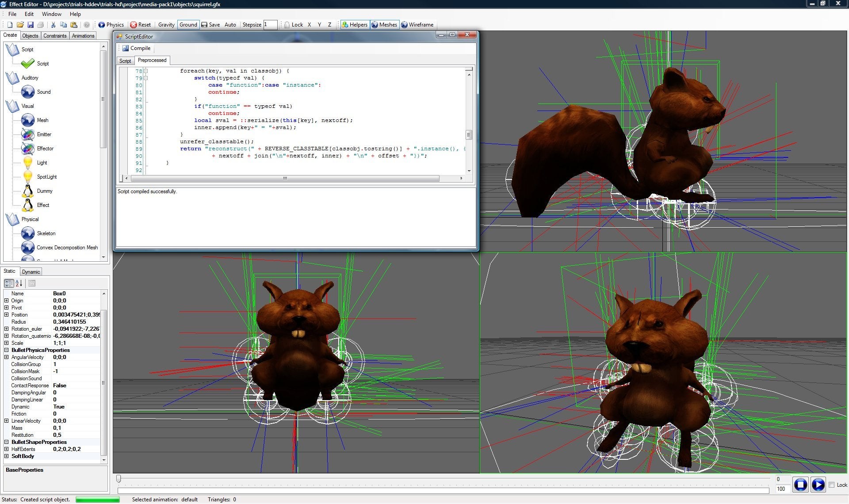This screenshot has height=504, width=849.
Task: Open the Window menu
Action: pyautogui.click(x=51, y=14)
